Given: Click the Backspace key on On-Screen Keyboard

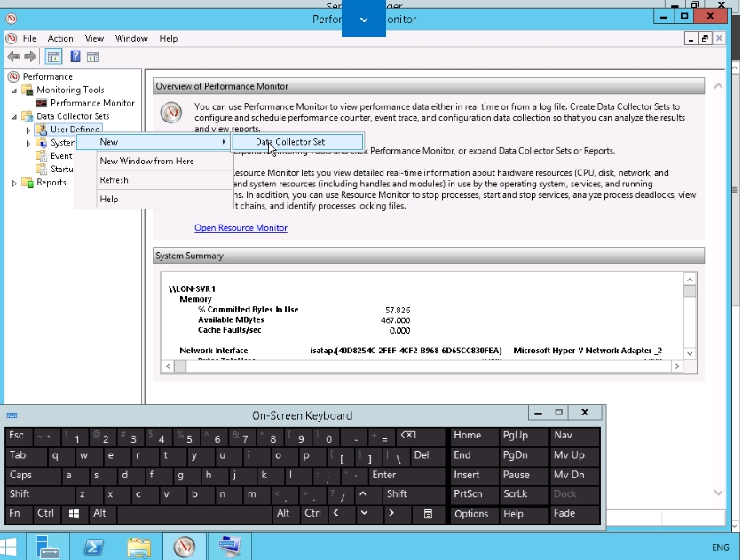Looking at the screenshot, I should click(421, 436).
